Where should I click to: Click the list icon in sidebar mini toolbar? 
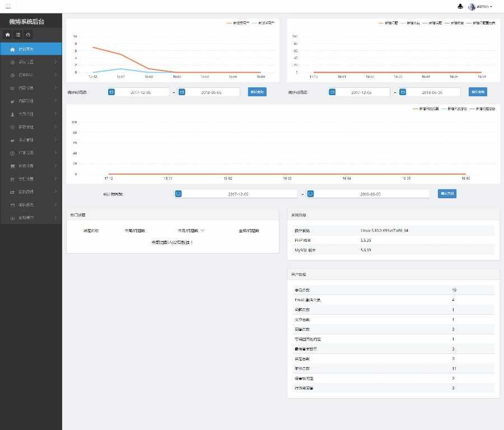[x=18, y=35]
